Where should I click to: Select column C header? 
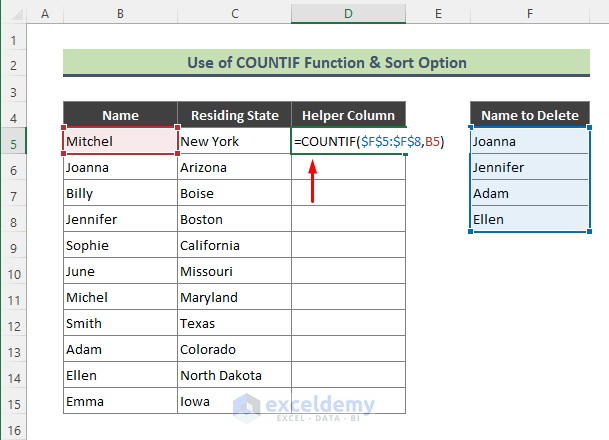[234, 15]
